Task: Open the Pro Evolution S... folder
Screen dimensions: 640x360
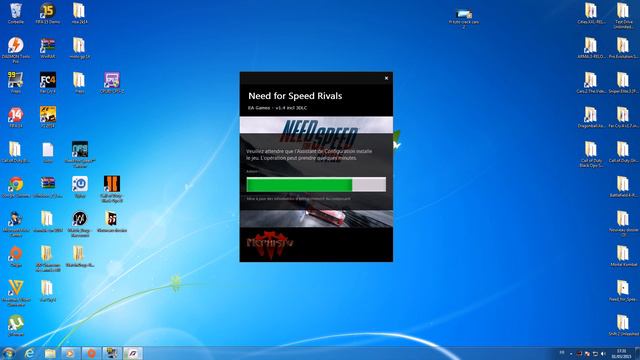Action: pyautogui.click(x=623, y=48)
